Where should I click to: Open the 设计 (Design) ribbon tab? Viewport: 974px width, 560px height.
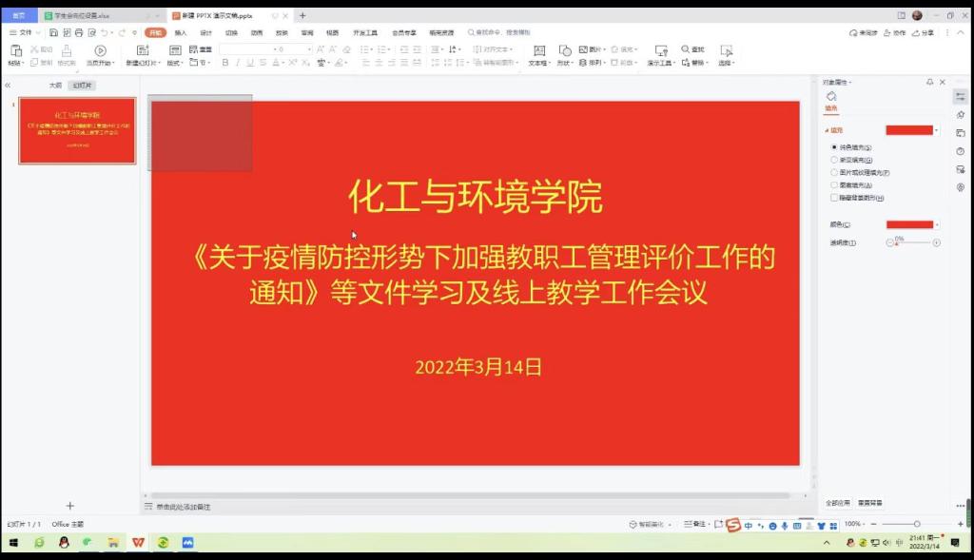click(x=205, y=32)
